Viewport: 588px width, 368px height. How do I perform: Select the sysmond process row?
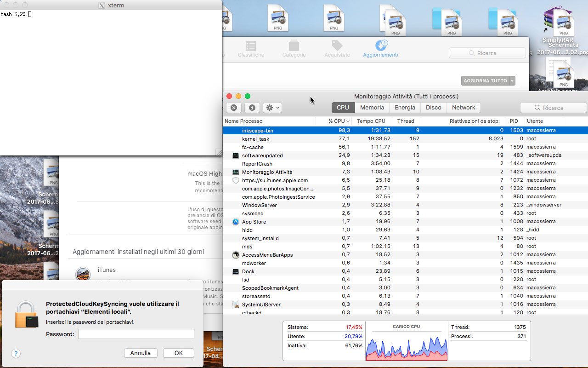click(405, 213)
